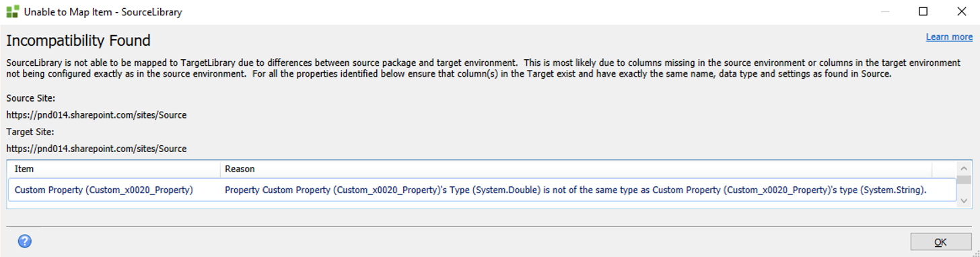Confirm the dialog with OK button

(x=940, y=242)
